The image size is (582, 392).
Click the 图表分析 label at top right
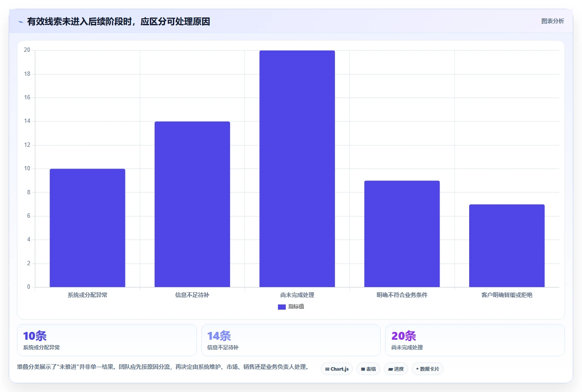click(x=552, y=21)
